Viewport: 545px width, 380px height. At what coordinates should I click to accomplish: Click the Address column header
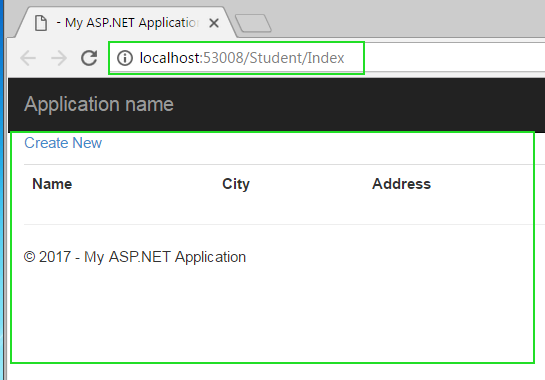click(x=401, y=184)
